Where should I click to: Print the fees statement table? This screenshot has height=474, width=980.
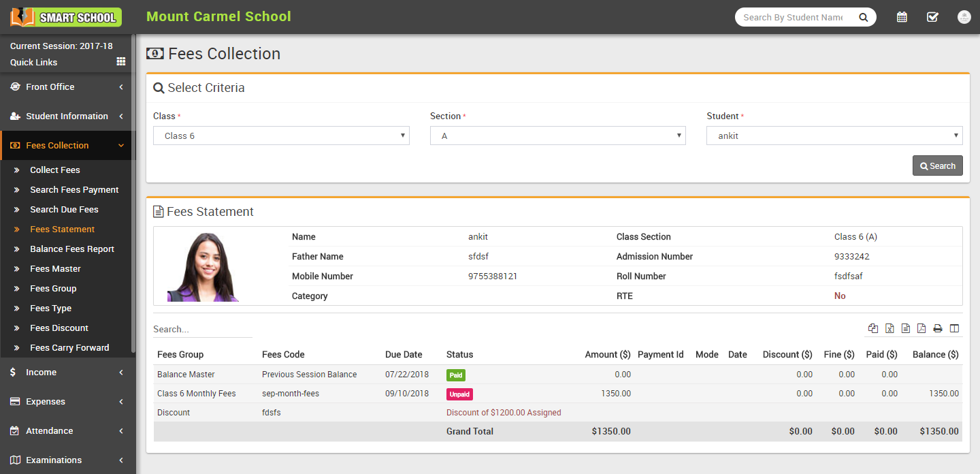pyautogui.click(x=938, y=328)
